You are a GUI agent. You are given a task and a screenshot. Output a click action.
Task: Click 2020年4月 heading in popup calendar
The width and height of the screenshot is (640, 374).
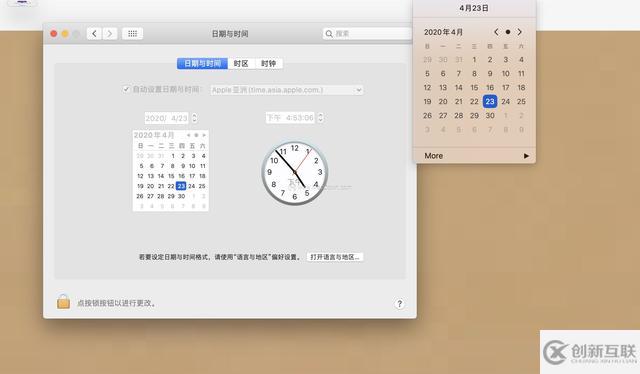point(443,32)
